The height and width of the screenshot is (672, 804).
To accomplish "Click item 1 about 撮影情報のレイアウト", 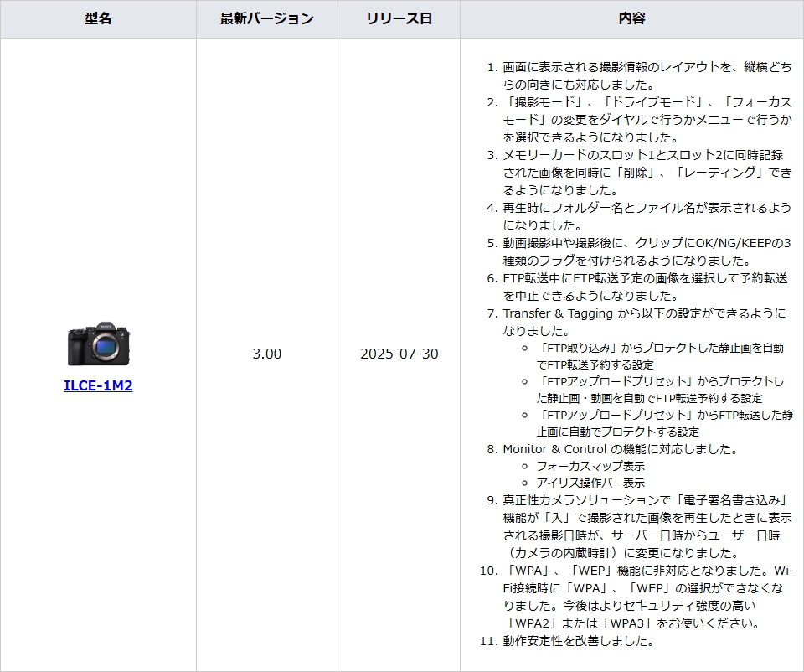I will pos(647,76).
